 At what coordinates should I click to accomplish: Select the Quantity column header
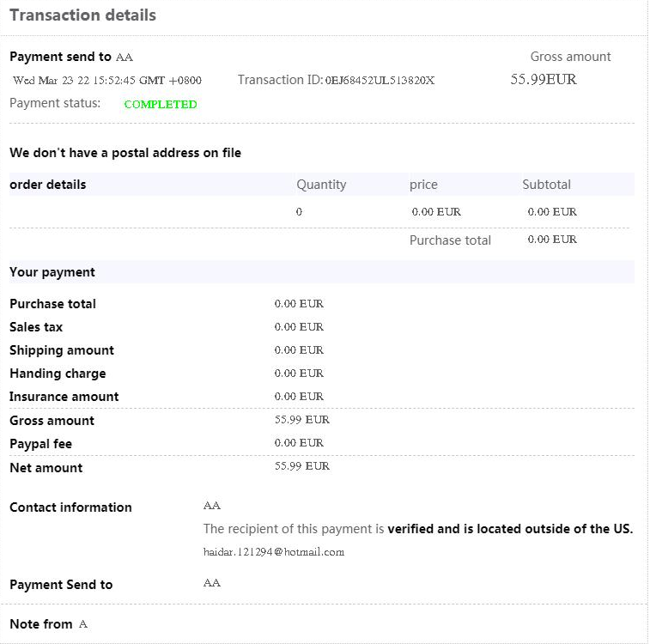(x=321, y=185)
